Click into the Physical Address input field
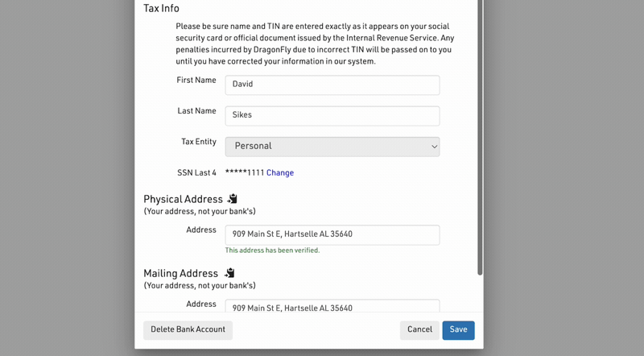The width and height of the screenshot is (644, 356). tap(332, 234)
